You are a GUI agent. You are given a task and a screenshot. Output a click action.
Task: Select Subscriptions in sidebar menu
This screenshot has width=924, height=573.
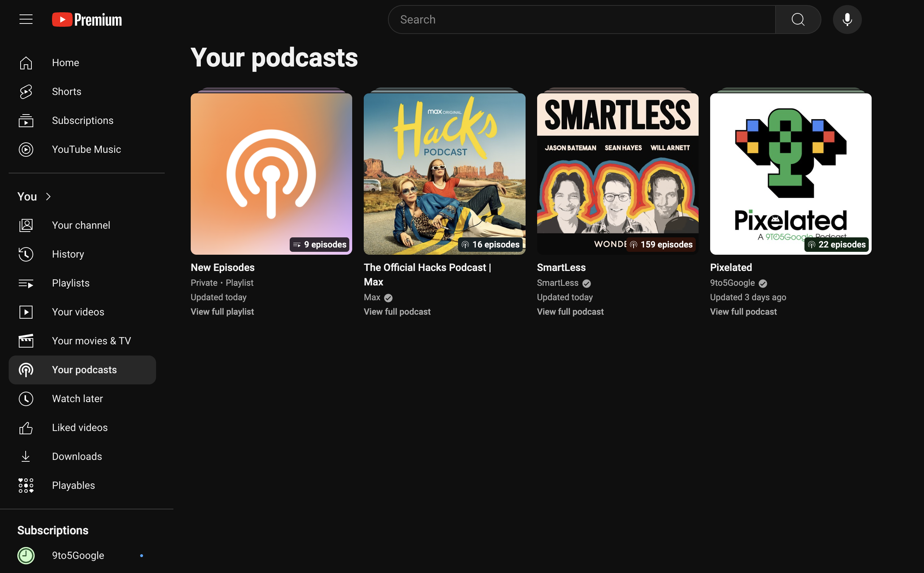tap(82, 121)
